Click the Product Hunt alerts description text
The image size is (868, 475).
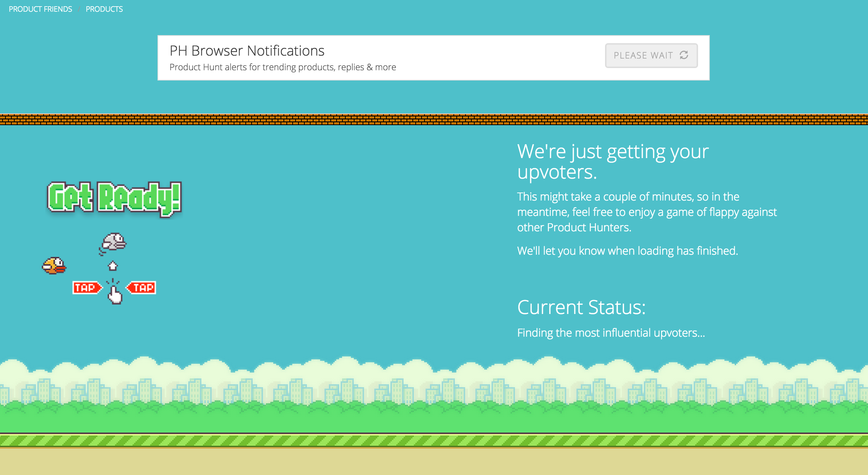pyautogui.click(x=283, y=67)
